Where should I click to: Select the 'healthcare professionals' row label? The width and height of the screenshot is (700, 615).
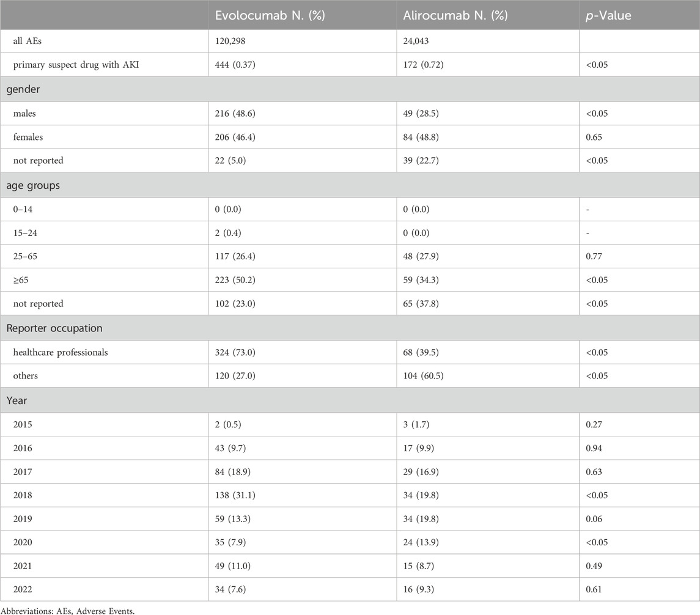[x=61, y=353]
